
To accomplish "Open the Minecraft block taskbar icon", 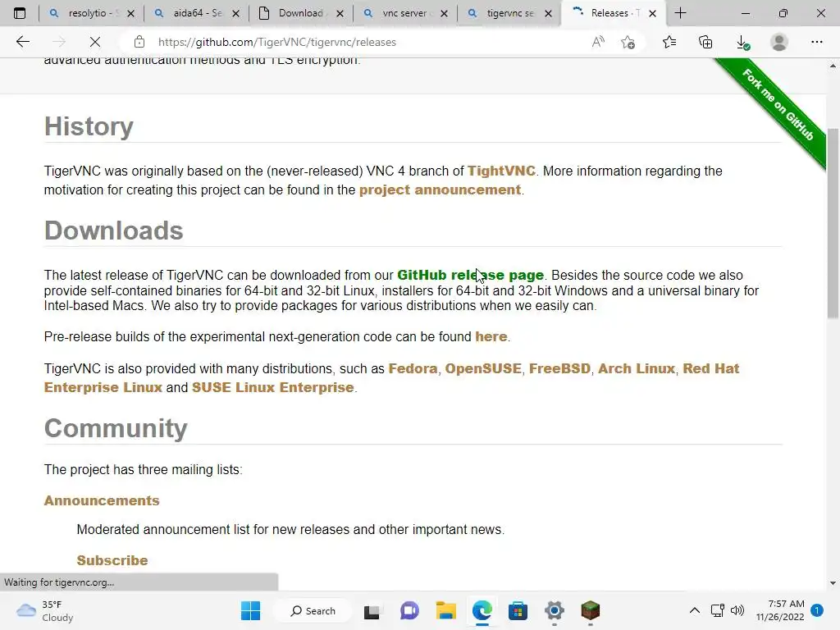I will click(591, 610).
